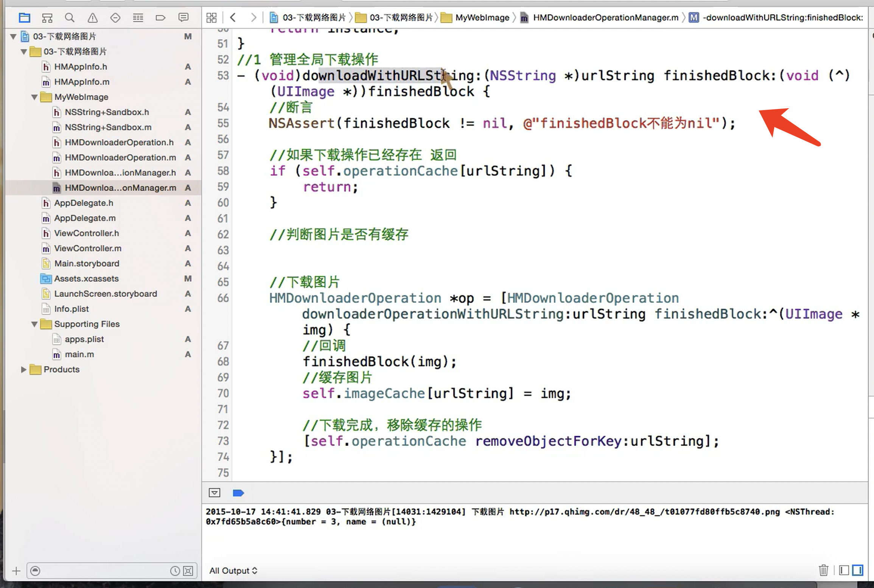This screenshot has height=588, width=874.
Task: Open the Issue navigator warning icon
Action: (x=92, y=17)
